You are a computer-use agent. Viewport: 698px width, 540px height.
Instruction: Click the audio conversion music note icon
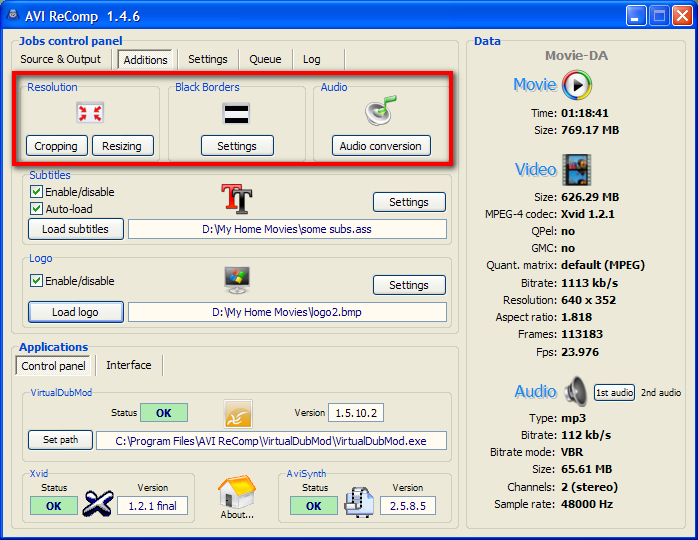pyautogui.click(x=381, y=110)
